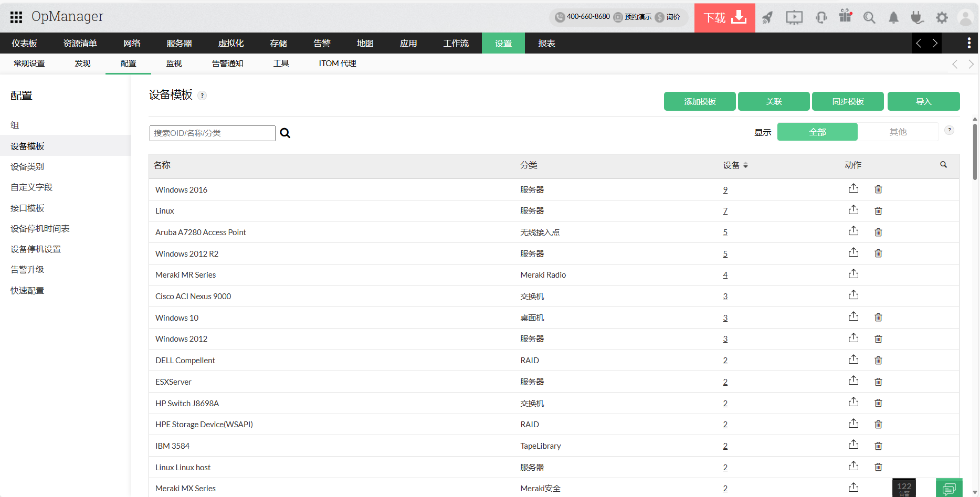Click the 导入 button
Image resolution: width=980 pixels, height=497 pixels.
click(924, 101)
